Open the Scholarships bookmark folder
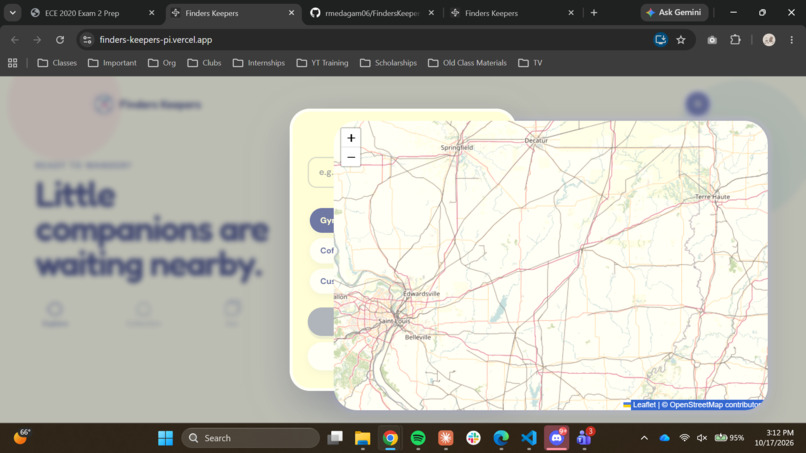Image resolution: width=806 pixels, height=453 pixels. tap(388, 63)
